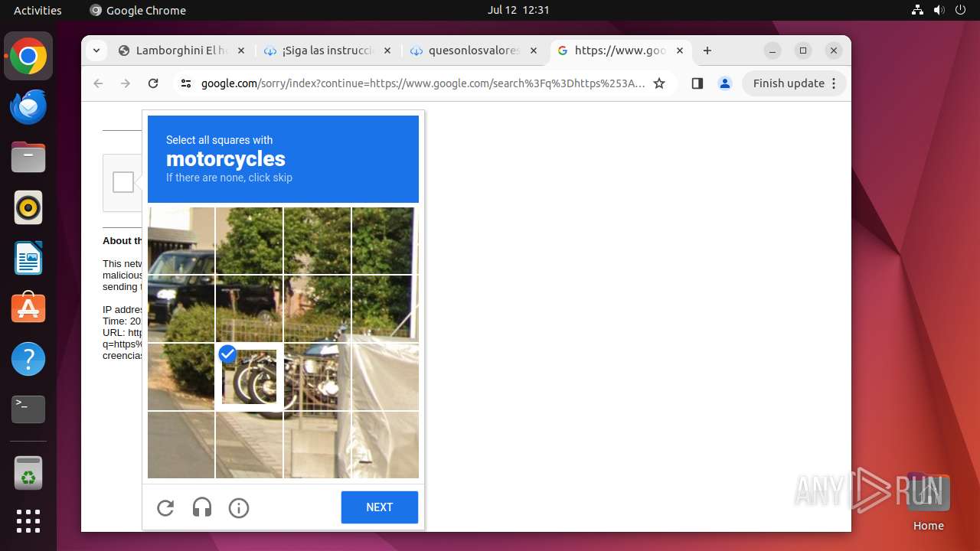The height and width of the screenshot is (551, 980).
Task: Close the quesonlosvalores tab
Action: (534, 51)
